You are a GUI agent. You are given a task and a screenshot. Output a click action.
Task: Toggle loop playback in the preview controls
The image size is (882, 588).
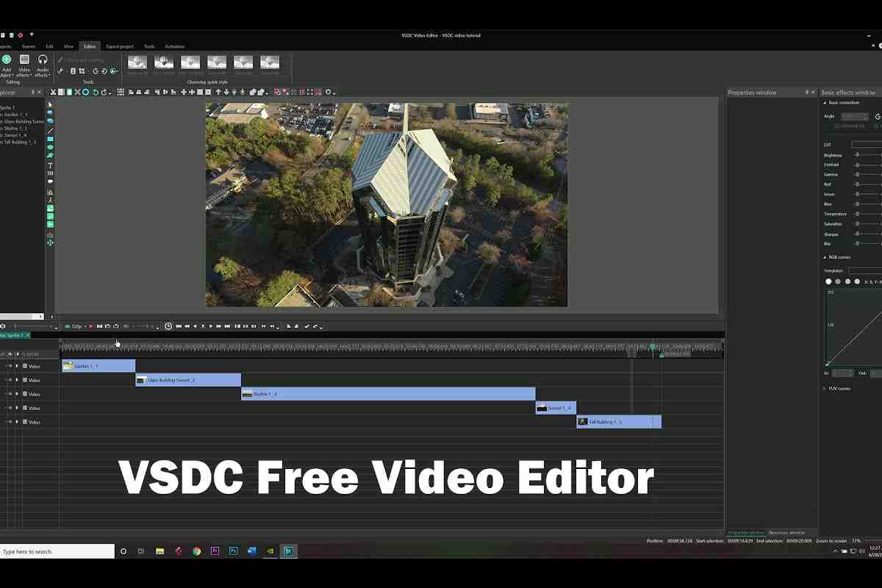point(116,326)
